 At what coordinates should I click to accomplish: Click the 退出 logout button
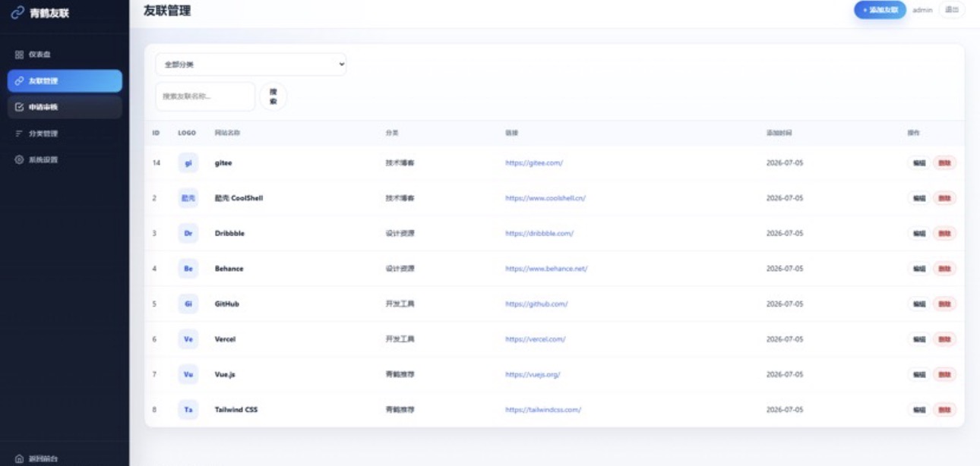coord(952,10)
